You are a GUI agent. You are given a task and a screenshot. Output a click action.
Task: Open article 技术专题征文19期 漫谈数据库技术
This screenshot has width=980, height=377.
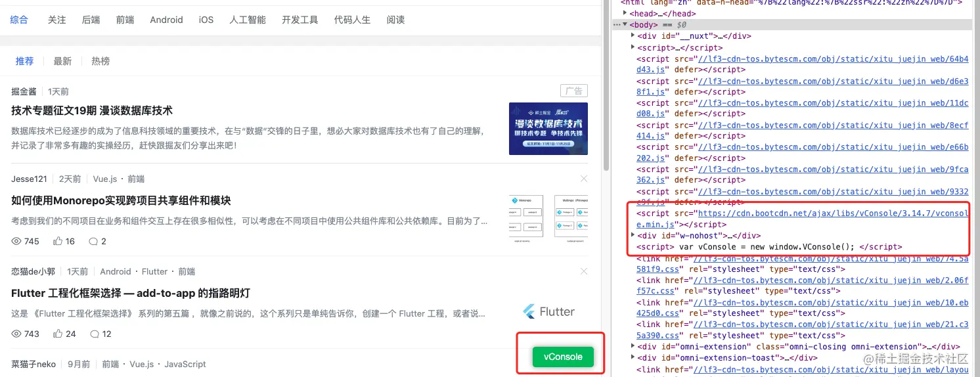click(x=92, y=110)
